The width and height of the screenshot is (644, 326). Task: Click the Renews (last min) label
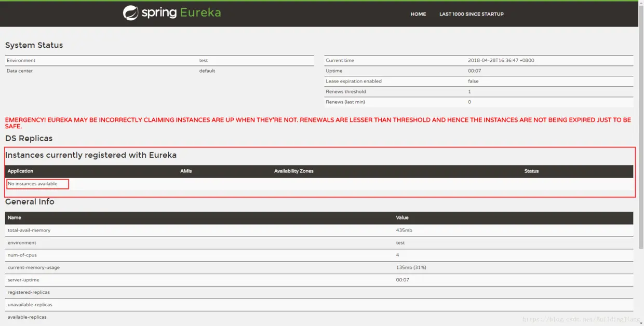(345, 102)
